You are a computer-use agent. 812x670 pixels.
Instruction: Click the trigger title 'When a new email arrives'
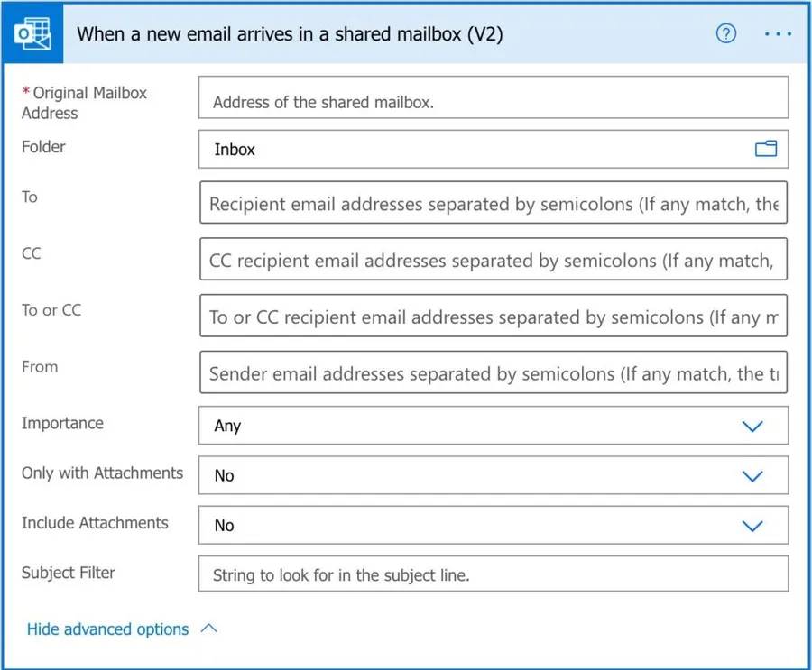pyautogui.click(x=290, y=34)
